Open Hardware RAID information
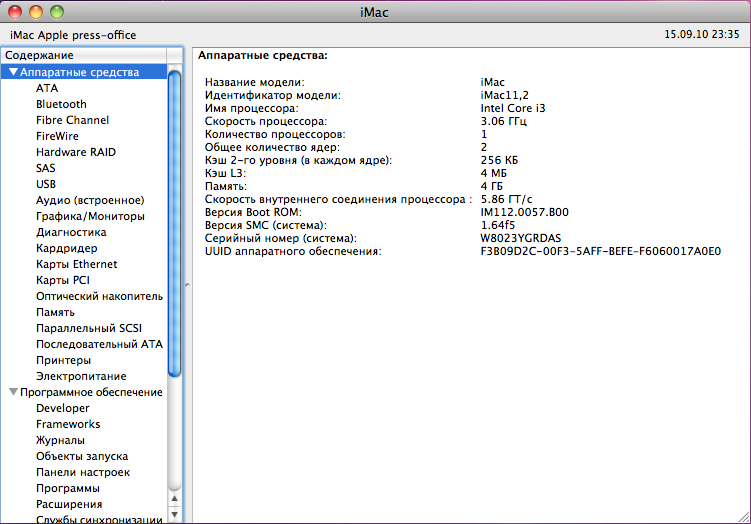The image size is (751, 524). tap(76, 152)
